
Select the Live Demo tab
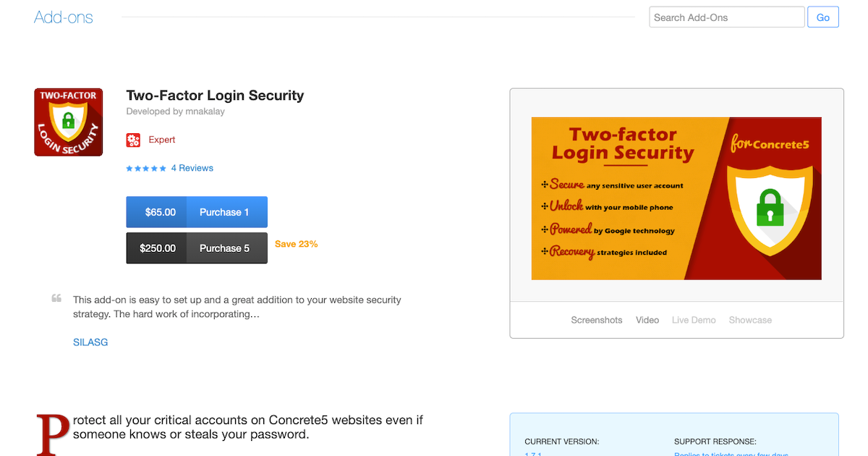pos(694,320)
